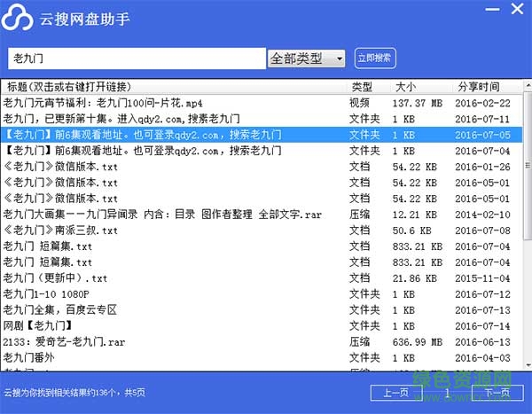Click the 立即搜索 search button
532x414 pixels.
click(x=374, y=59)
